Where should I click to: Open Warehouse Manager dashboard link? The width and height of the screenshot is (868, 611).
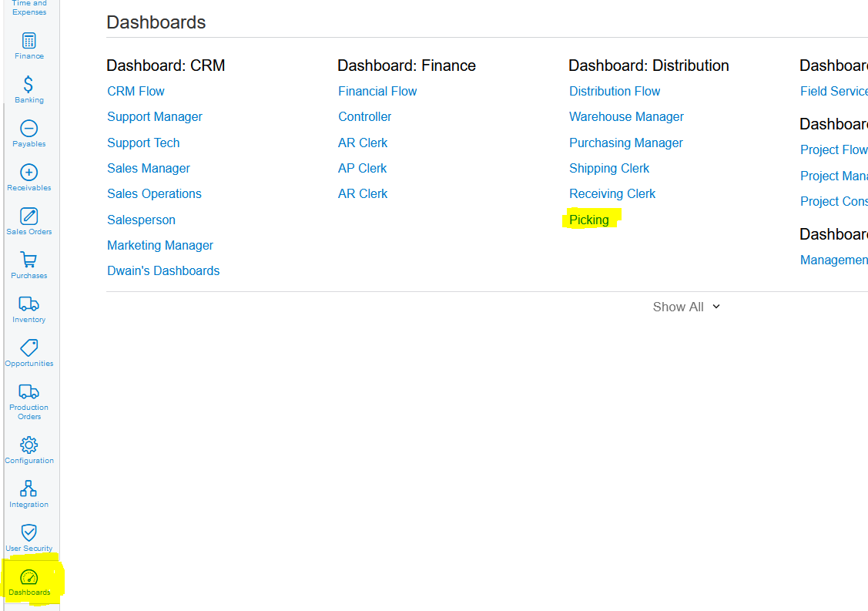626,117
